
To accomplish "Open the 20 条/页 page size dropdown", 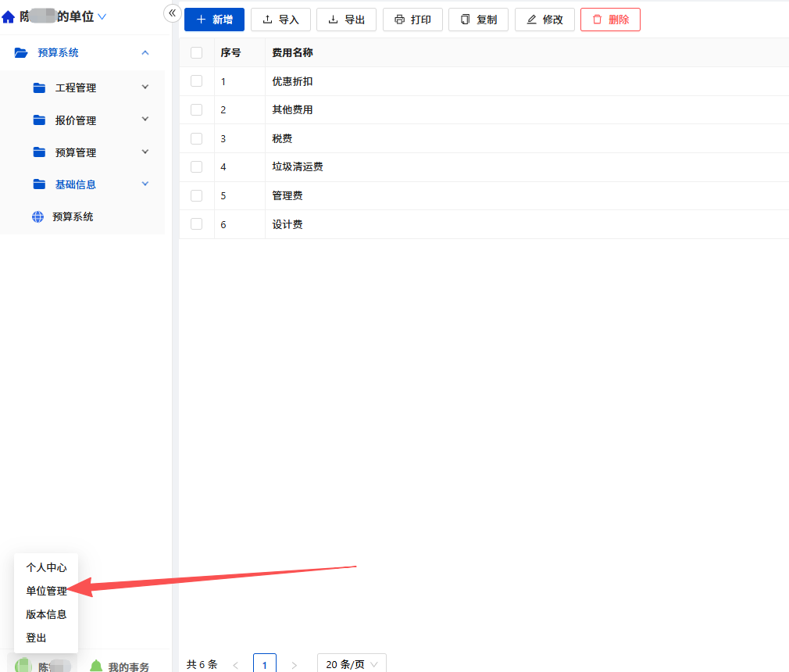I will tap(352, 663).
